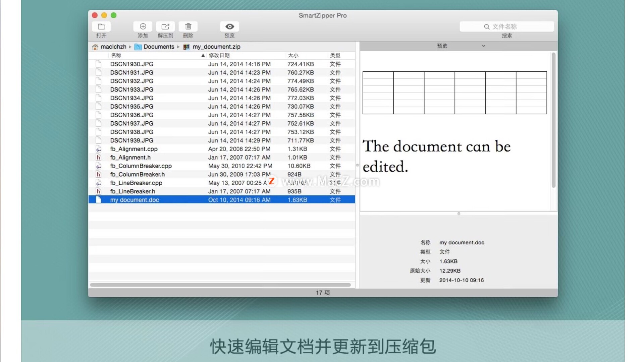Focus the file name search field
This screenshot has width=644, height=362.
click(x=517, y=27)
